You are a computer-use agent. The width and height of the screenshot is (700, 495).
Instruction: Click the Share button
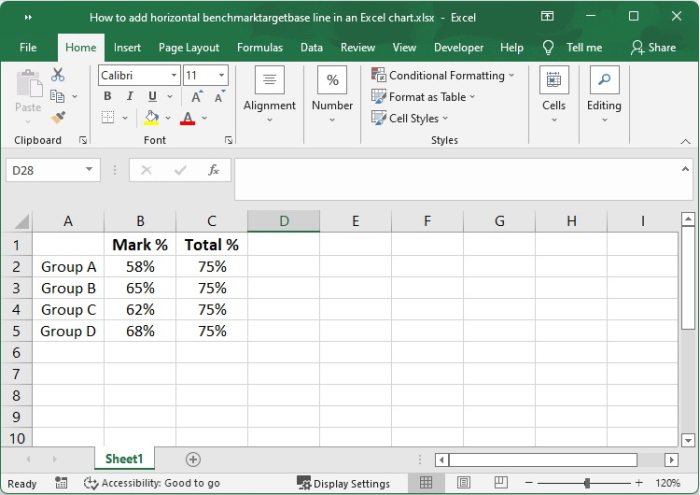653,47
